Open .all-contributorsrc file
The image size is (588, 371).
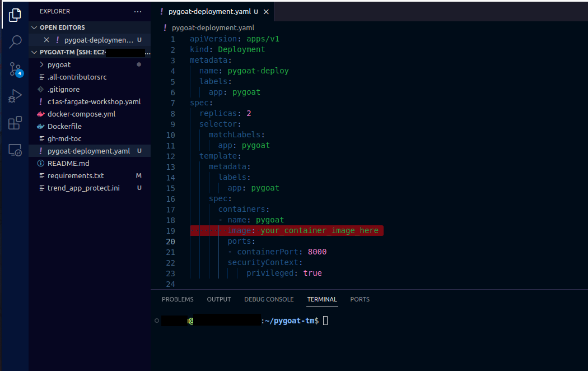pos(77,77)
